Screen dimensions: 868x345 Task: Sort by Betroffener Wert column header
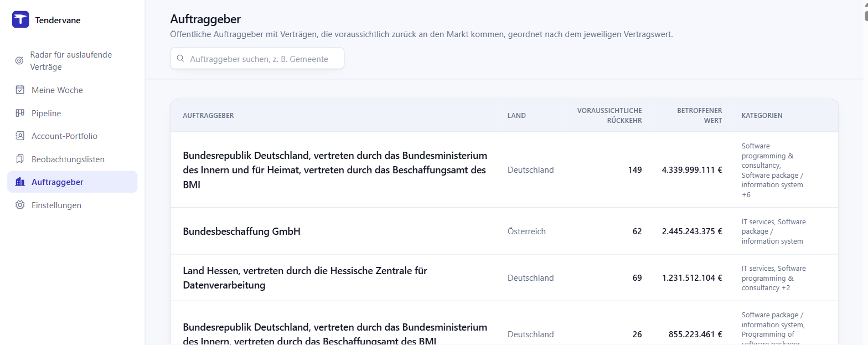pyautogui.click(x=699, y=116)
